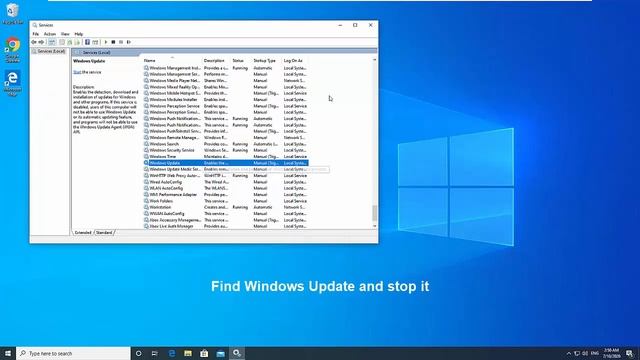Click the services list scrollbar up arrow
The height and width of the screenshot is (360, 640).
coord(374,60)
